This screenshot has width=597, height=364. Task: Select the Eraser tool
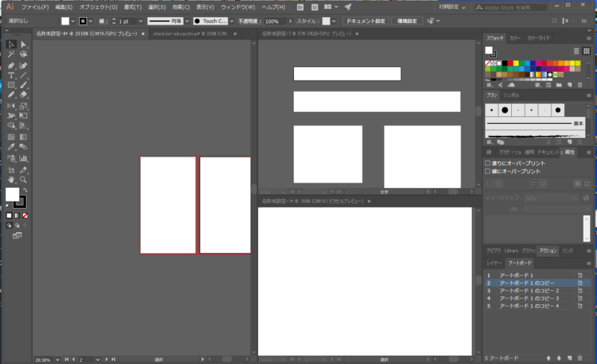pyautogui.click(x=23, y=95)
